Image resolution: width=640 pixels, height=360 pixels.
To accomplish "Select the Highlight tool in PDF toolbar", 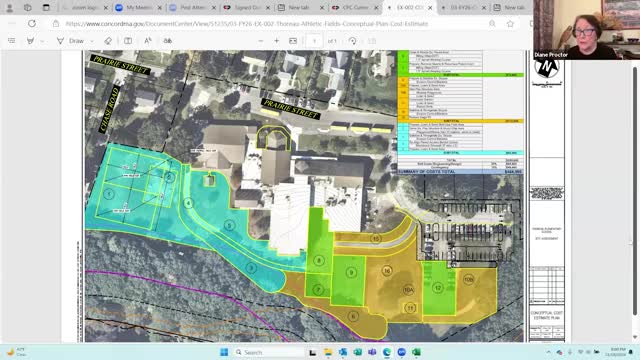I will [30, 41].
